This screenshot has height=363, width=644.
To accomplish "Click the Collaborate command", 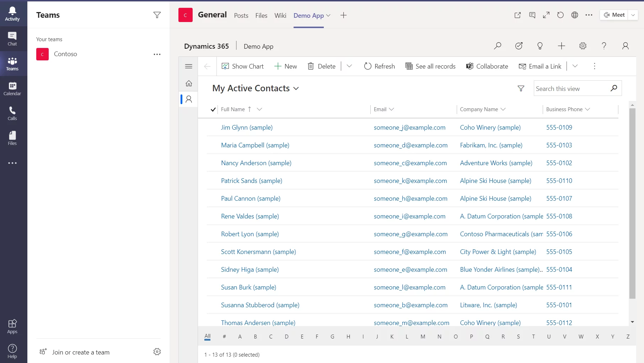I will 487,66.
